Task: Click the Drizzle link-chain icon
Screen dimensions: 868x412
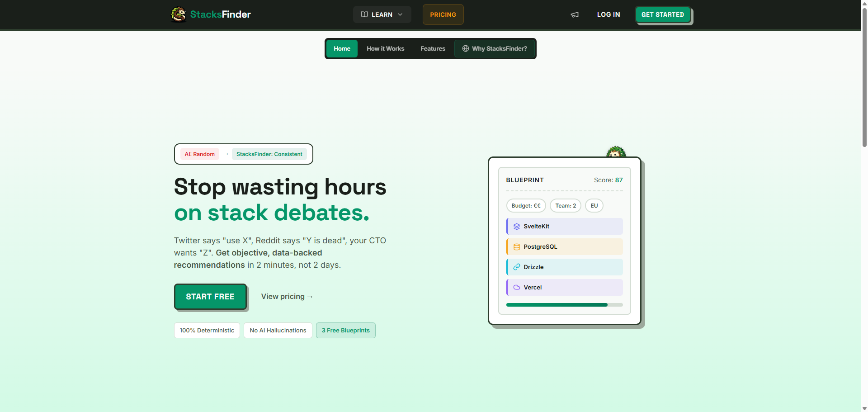Action: click(517, 267)
